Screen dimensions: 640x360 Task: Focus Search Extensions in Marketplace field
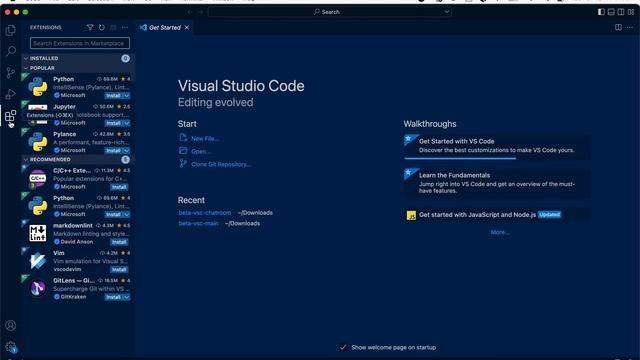point(80,43)
